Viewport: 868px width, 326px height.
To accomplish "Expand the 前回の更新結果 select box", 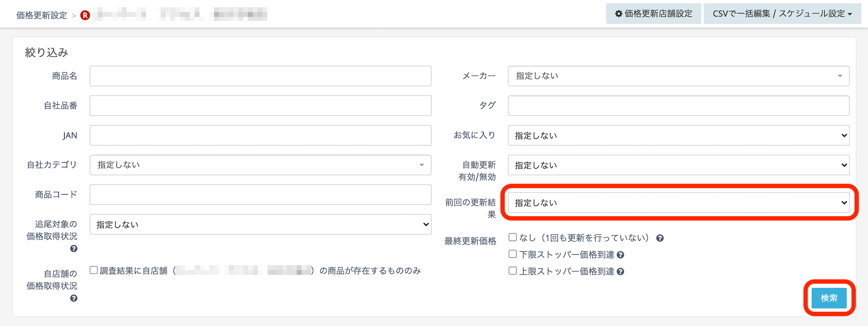I will click(678, 203).
